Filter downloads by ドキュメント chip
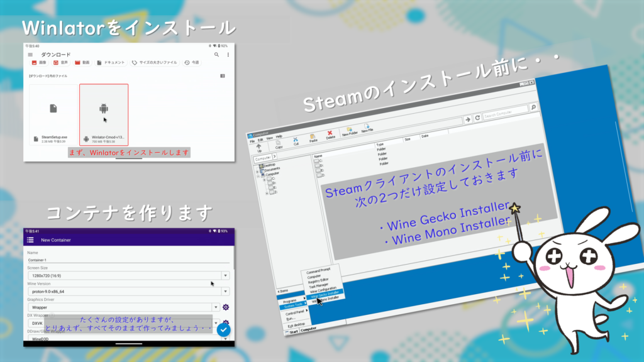This screenshot has height=362, width=644. 111,63
